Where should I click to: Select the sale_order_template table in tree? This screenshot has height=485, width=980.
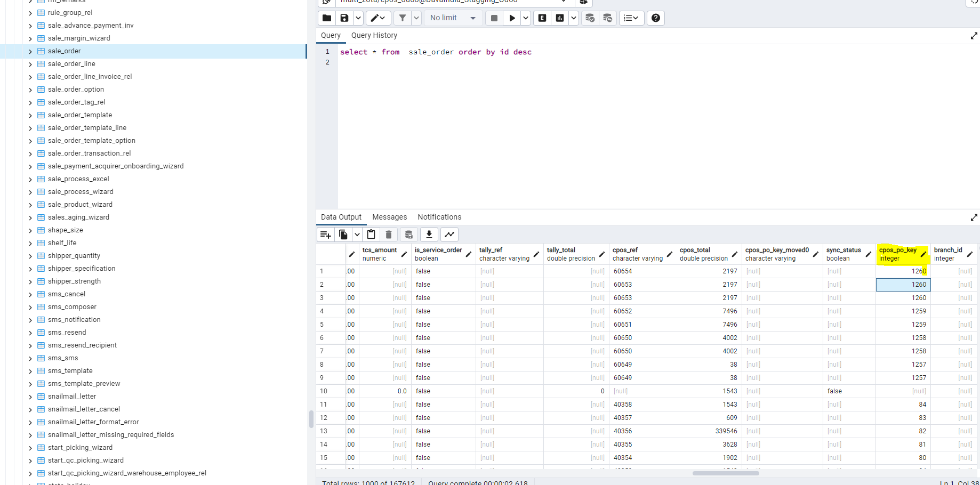coord(80,115)
